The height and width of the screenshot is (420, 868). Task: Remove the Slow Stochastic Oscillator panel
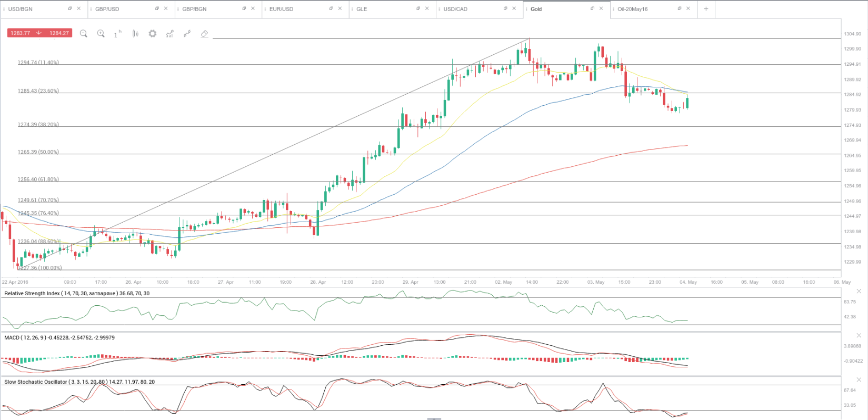coord(859,379)
